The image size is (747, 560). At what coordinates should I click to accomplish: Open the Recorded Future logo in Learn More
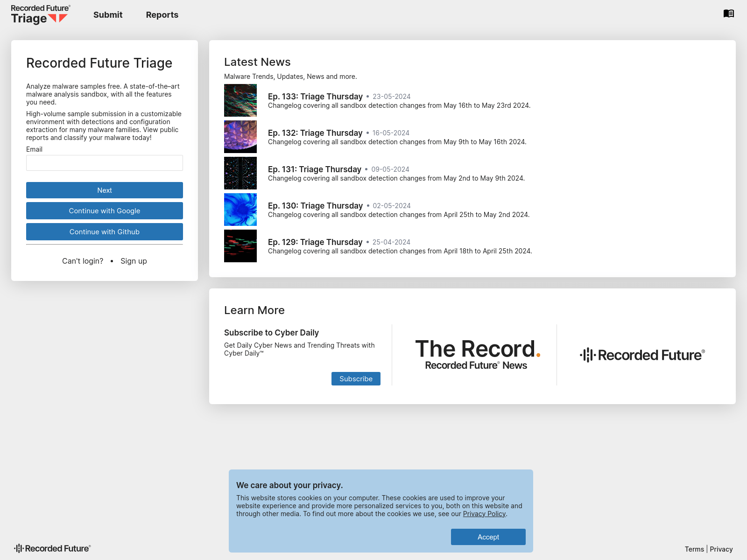click(642, 355)
